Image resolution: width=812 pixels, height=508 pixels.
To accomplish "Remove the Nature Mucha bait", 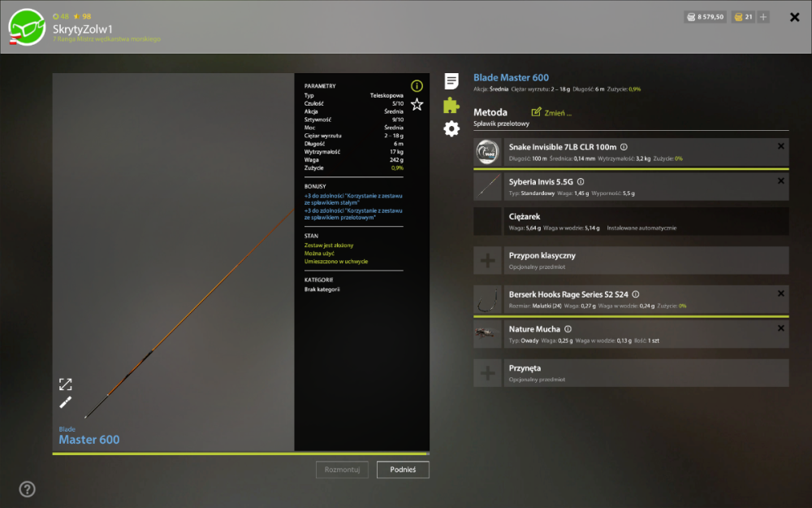I will (x=780, y=328).
